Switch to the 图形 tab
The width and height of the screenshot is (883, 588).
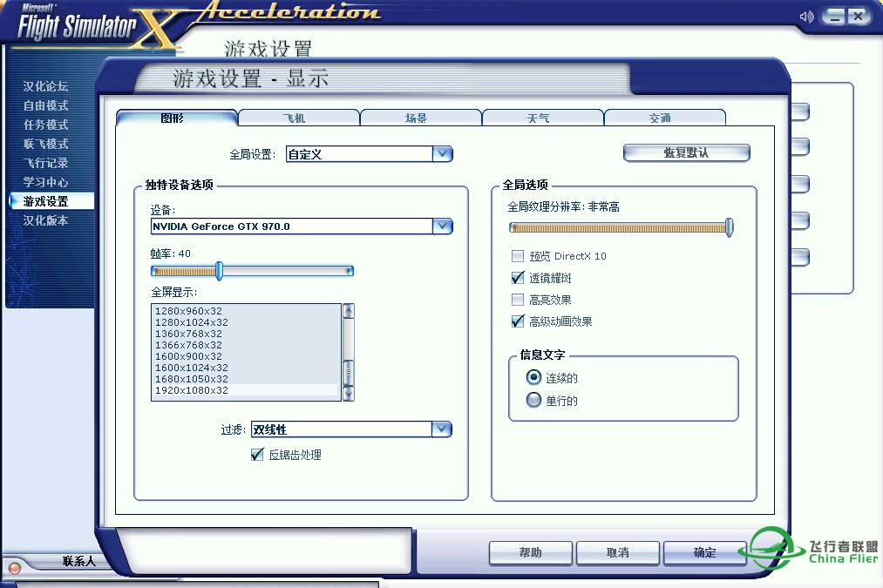tap(176, 118)
